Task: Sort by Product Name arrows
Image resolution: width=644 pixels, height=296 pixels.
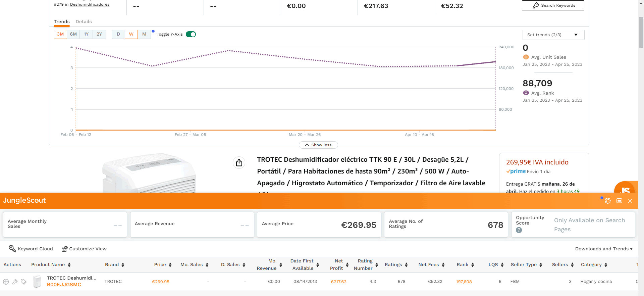Action: tap(69, 265)
